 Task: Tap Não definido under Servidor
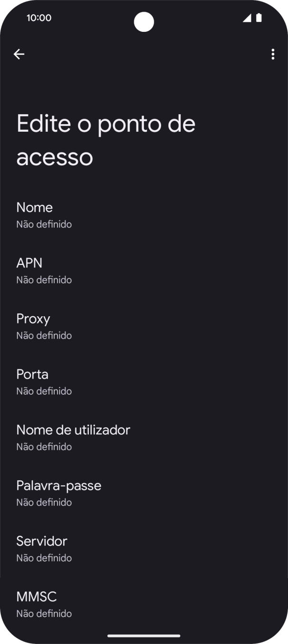pyautogui.click(x=44, y=558)
